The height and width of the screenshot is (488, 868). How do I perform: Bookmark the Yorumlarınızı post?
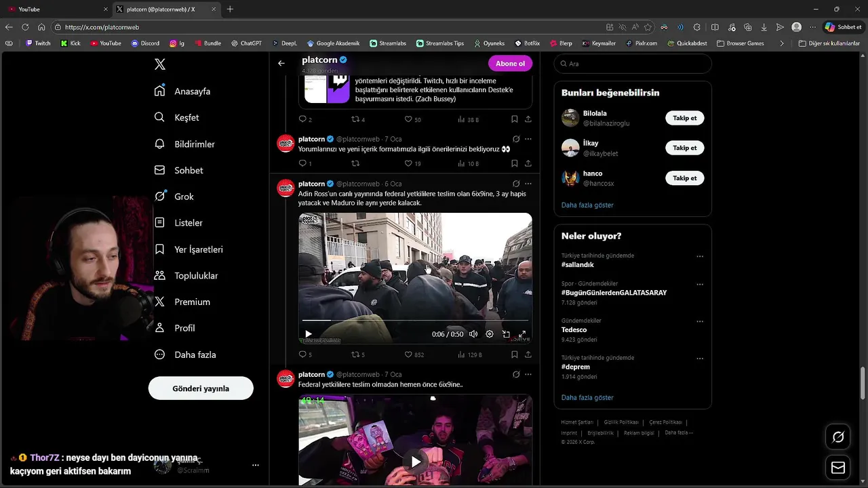click(x=514, y=163)
